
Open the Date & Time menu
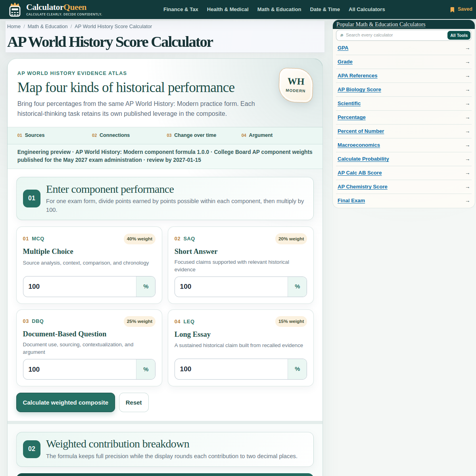pyautogui.click(x=325, y=10)
